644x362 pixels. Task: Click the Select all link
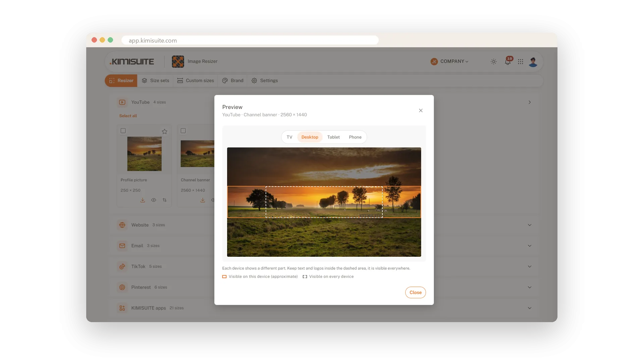128,116
